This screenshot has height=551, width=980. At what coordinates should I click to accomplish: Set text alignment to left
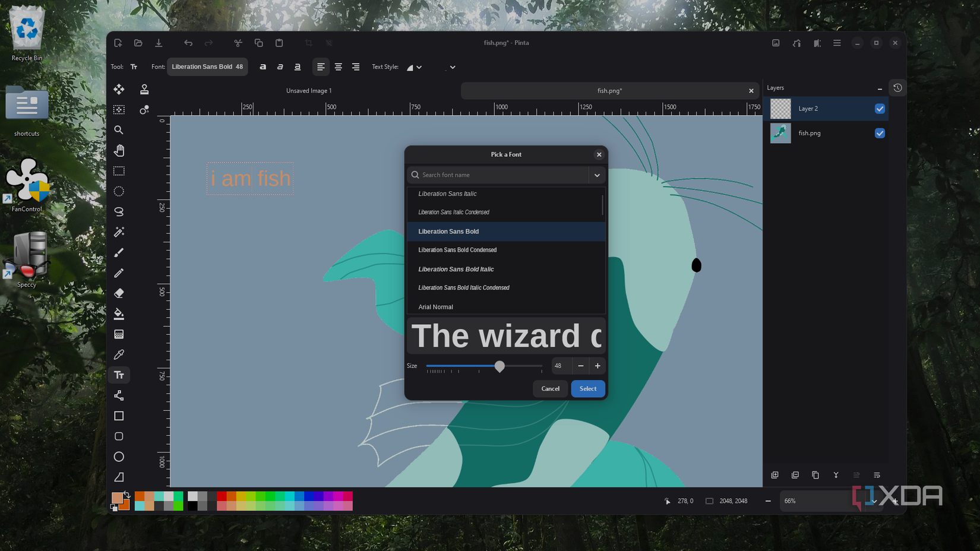321,67
